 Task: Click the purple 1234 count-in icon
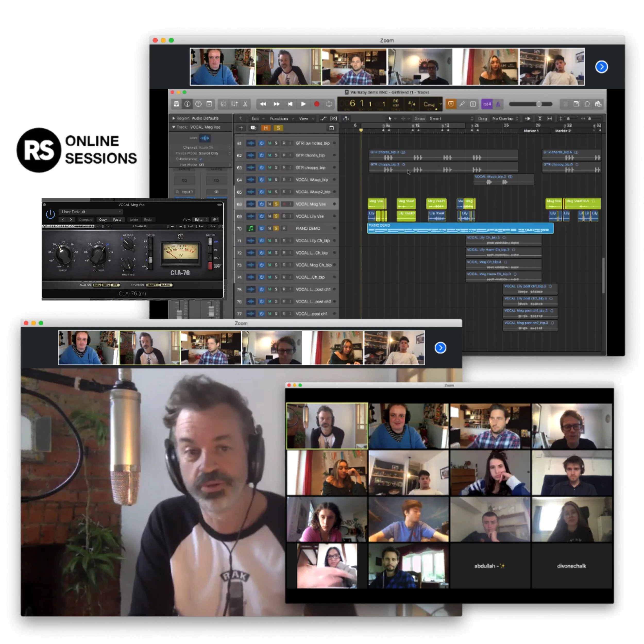point(487,104)
